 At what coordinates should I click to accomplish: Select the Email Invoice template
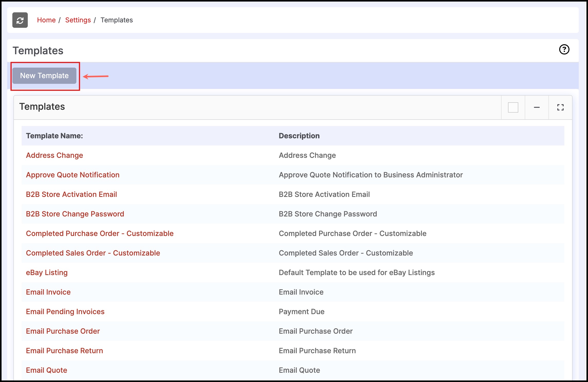pos(48,292)
